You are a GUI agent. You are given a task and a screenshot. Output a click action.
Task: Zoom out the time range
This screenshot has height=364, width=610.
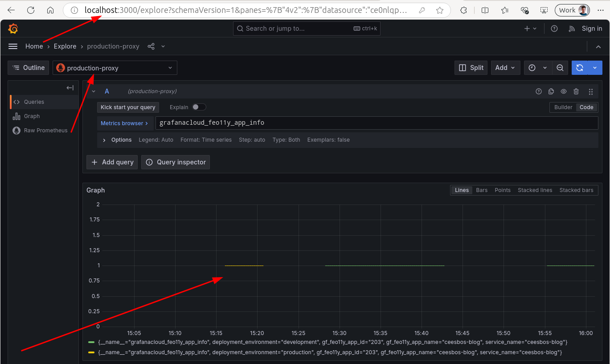coord(560,68)
